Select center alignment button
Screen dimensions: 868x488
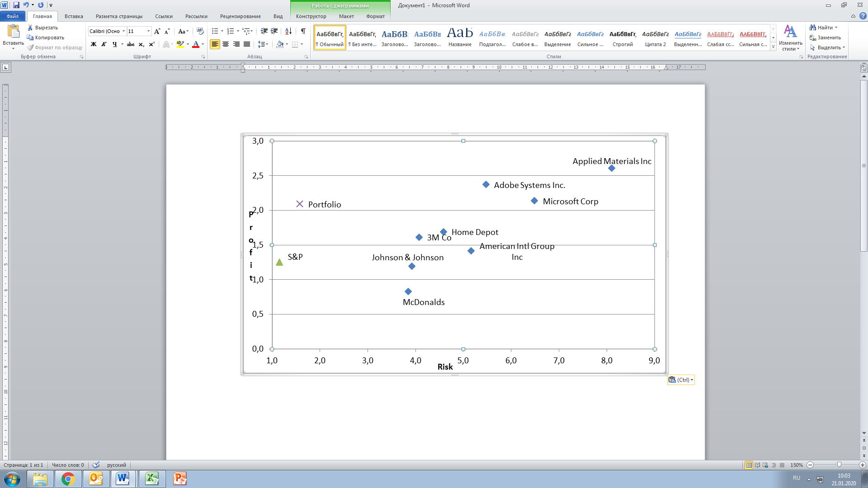pyautogui.click(x=226, y=44)
